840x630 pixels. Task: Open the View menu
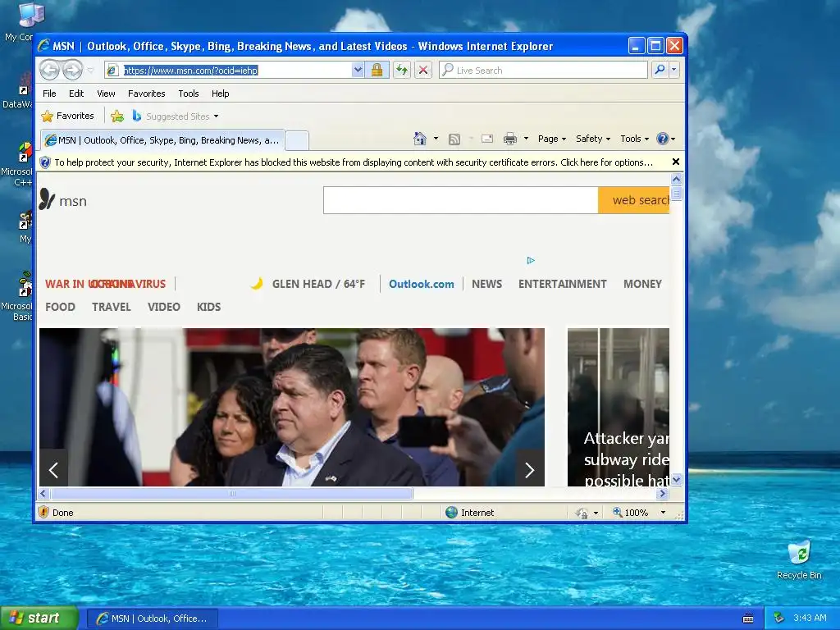(106, 94)
